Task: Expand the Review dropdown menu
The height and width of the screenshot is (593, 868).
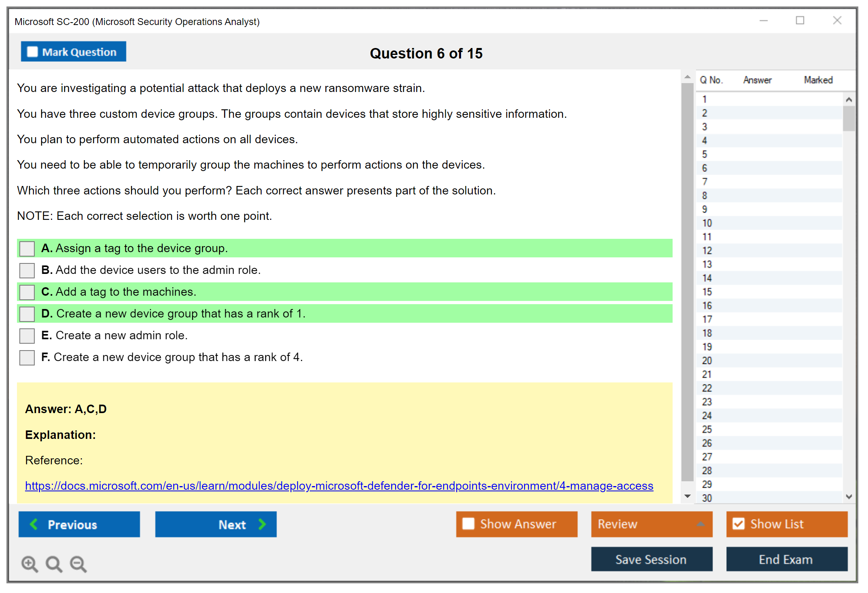Action: (x=700, y=524)
